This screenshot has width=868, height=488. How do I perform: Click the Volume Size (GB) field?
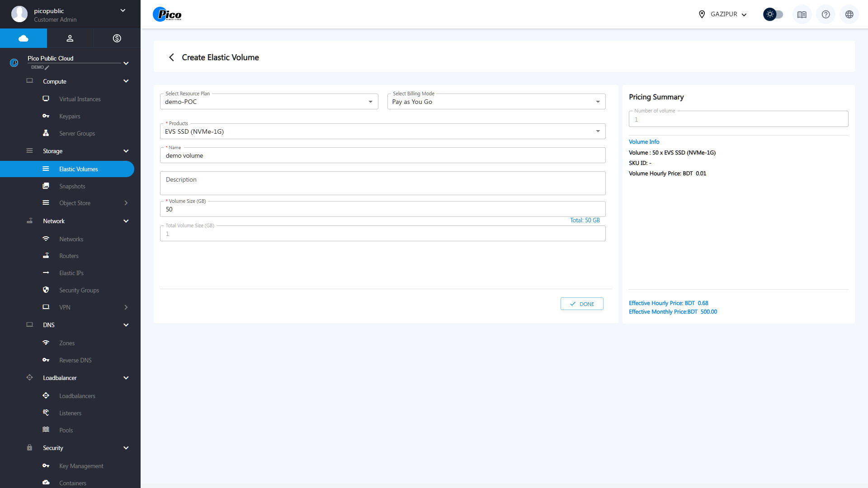click(x=382, y=209)
